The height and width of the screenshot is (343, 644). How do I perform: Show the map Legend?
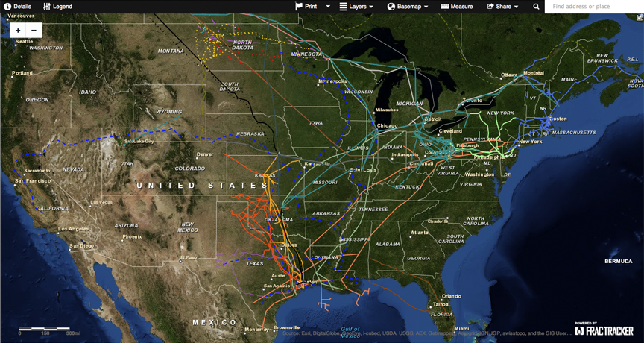coord(57,7)
